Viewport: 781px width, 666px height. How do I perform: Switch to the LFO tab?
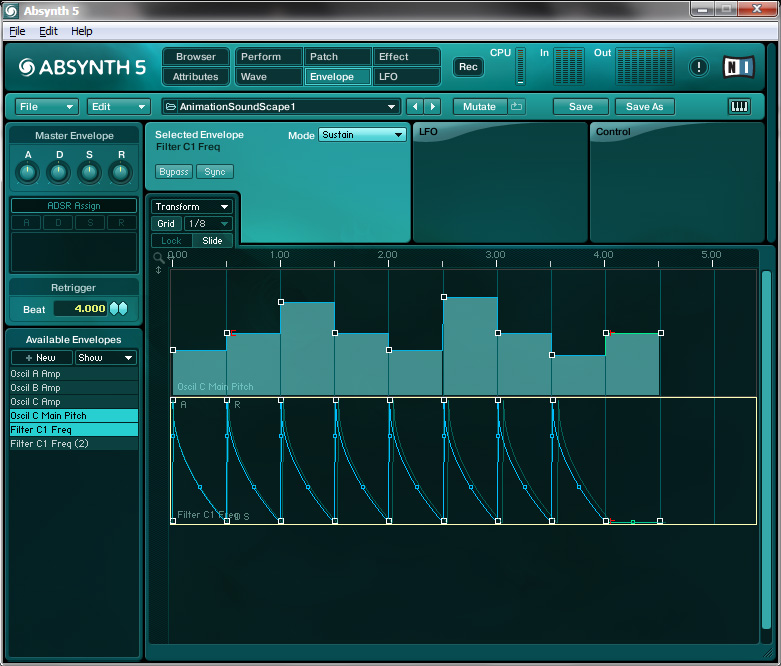coord(407,77)
